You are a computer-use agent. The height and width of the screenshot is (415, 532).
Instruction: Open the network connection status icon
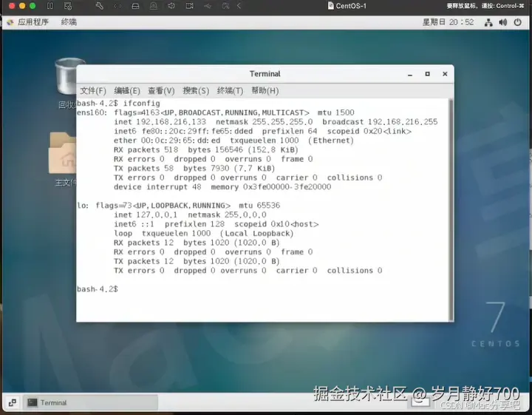click(488, 23)
